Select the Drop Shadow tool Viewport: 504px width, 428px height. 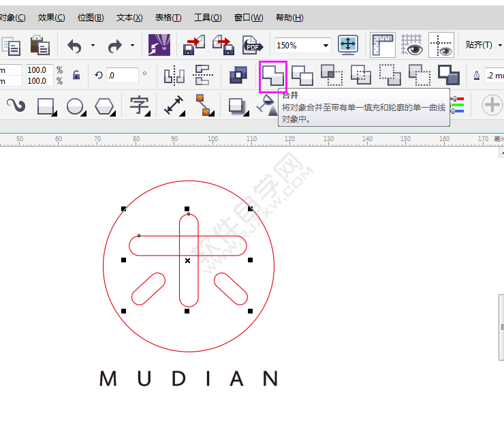(238, 106)
